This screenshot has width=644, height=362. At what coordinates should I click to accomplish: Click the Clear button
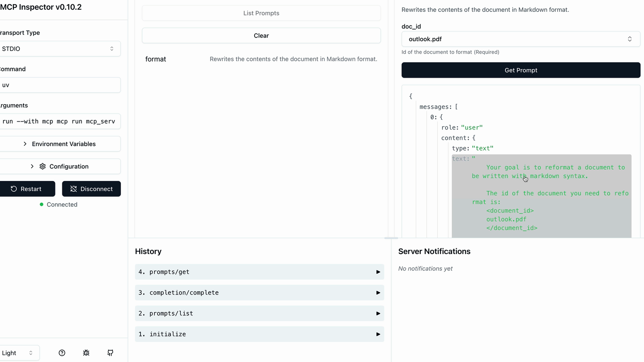click(x=261, y=36)
